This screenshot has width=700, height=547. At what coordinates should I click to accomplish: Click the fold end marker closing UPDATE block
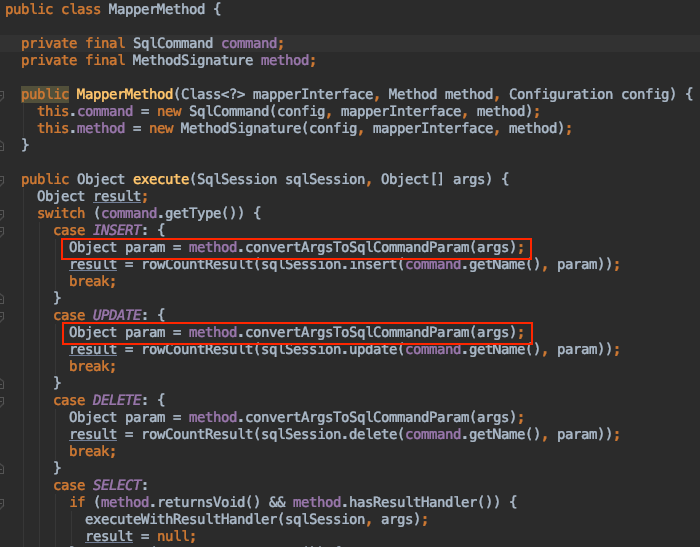[3, 384]
